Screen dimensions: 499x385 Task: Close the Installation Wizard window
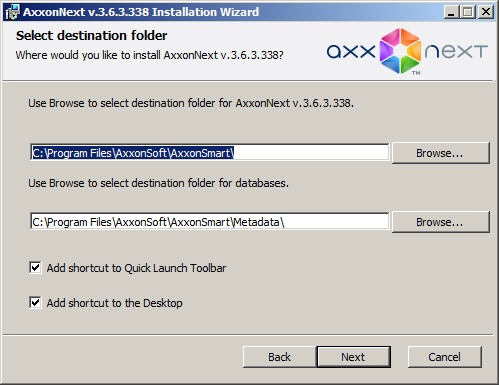(x=486, y=12)
